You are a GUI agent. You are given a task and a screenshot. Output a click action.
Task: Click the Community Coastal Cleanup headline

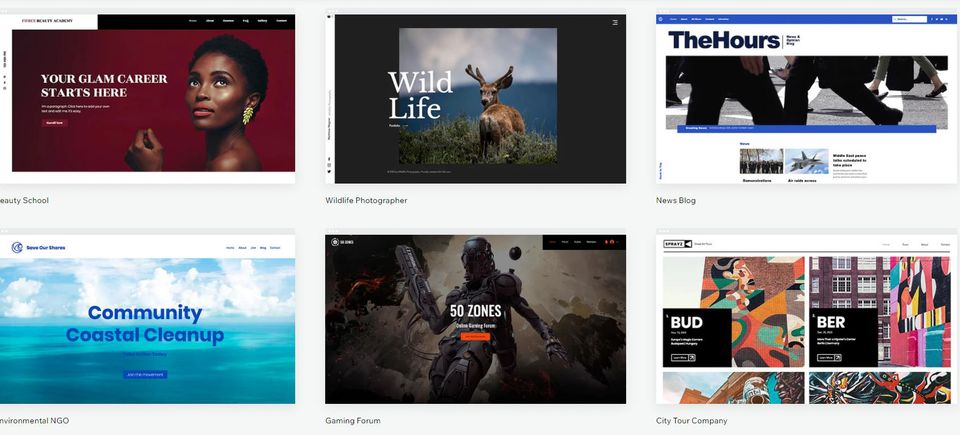click(x=145, y=324)
